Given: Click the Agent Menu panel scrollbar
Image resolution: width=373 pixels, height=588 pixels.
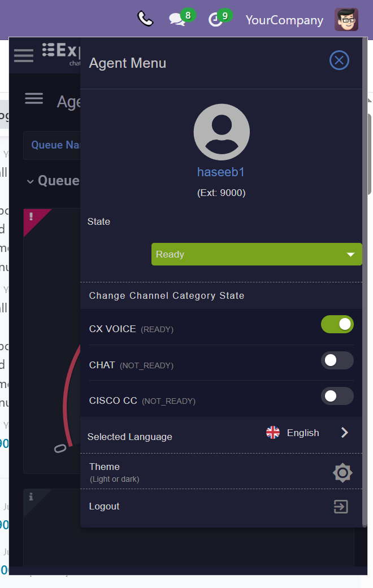Looking at the screenshot, I should (365, 281).
